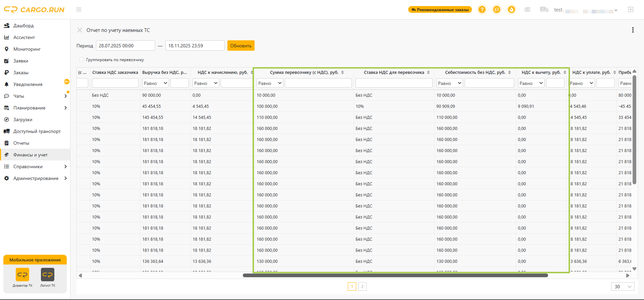Click the Сумма перевозчику filter value input

(x=318, y=83)
